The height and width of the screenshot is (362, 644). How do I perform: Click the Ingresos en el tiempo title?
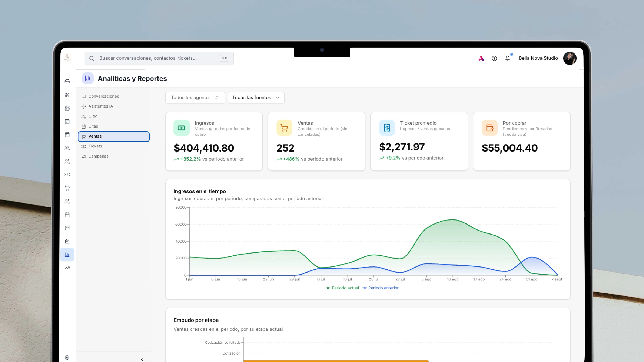(x=200, y=191)
